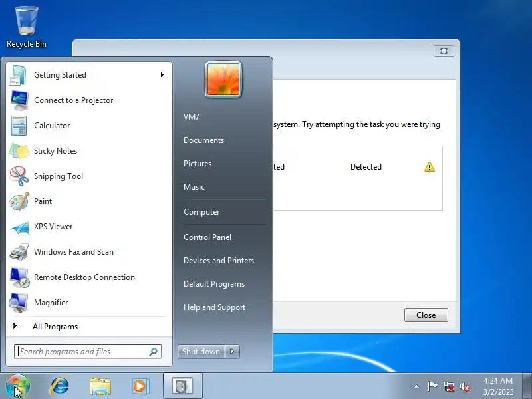Viewport: 532px width, 399px height.
Task: Launch the Magnifier icon
Action: (19, 303)
